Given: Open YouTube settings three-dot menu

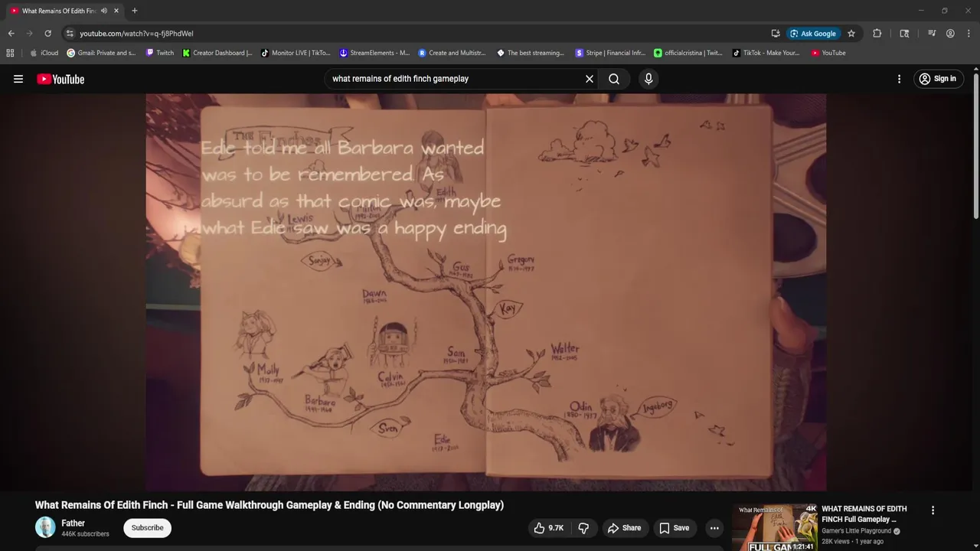Looking at the screenshot, I should tap(899, 79).
